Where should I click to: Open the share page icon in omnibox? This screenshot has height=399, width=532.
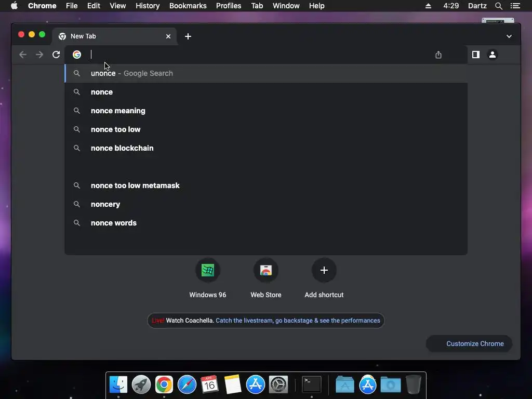coord(438,55)
